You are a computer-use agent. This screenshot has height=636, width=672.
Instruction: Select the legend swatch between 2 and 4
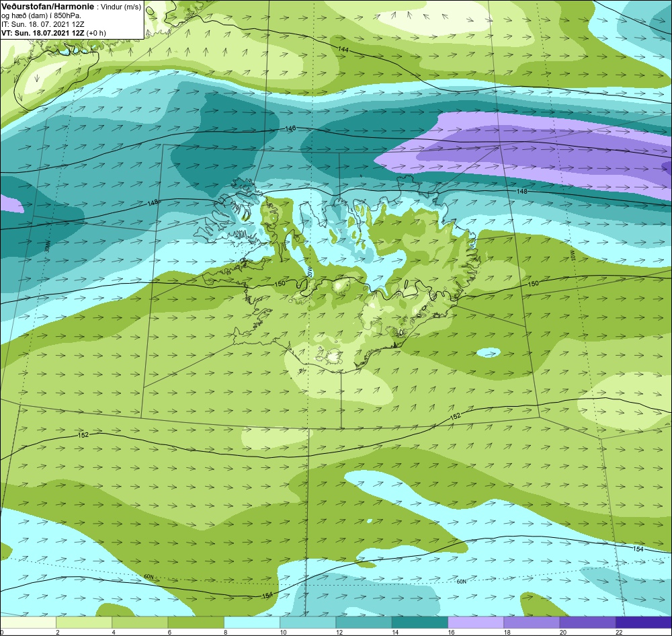coord(84,621)
